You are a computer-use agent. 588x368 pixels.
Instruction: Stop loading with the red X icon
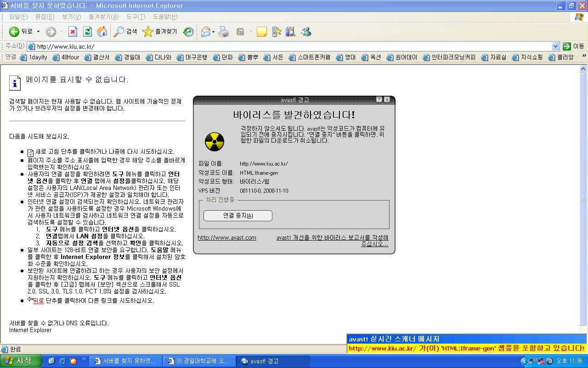pos(73,32)
